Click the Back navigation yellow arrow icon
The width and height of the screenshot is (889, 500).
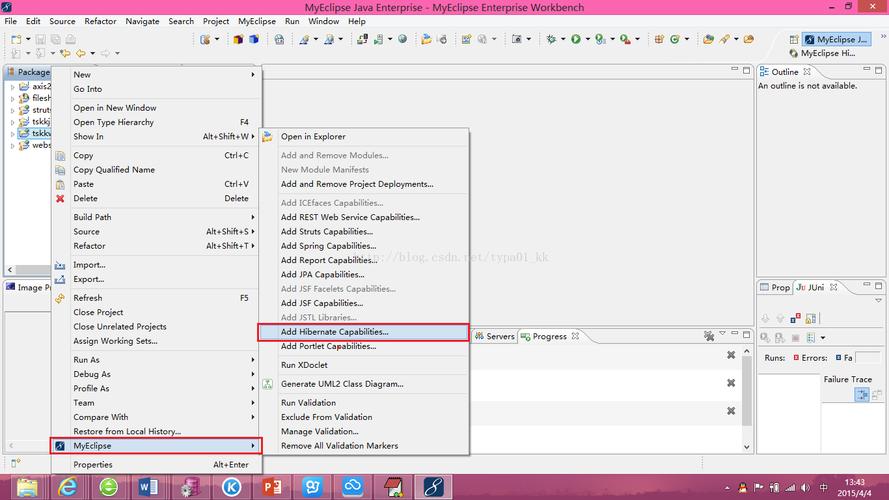(x=81, y=53)
